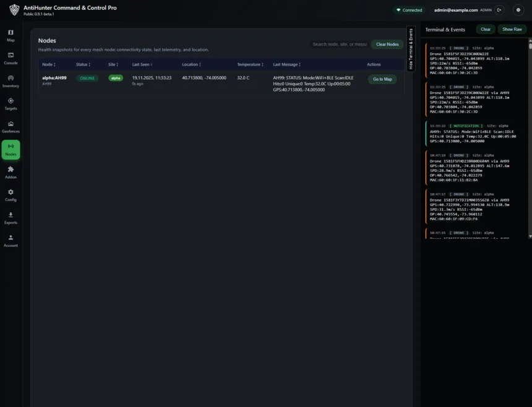The image size is (532, 407).
Task: Click location 40.713800, -74.005000 cell
Action: (x=204, y=78)
